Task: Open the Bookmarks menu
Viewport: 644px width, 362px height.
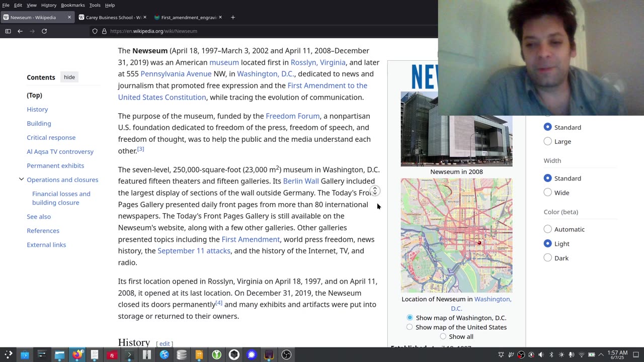Action: coord(73,5)
